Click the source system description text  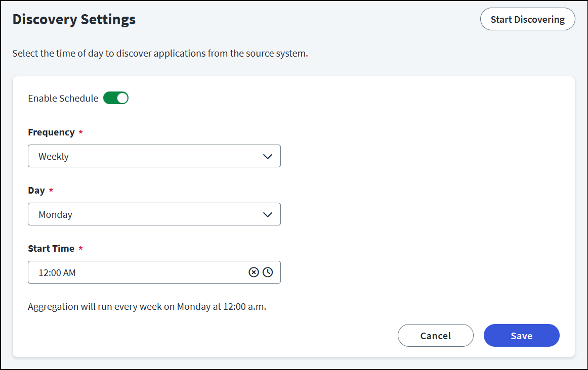160,53
